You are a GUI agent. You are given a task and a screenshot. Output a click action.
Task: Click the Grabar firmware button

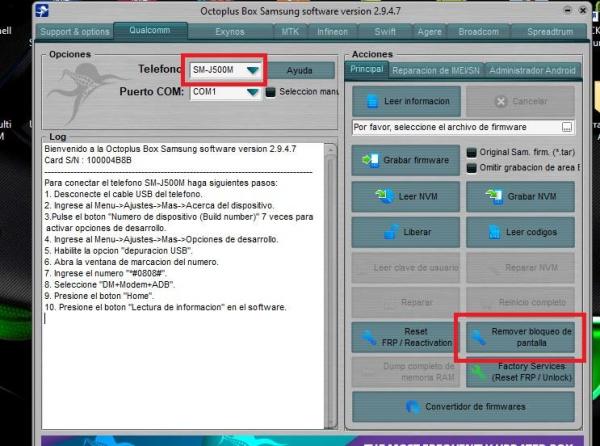pos(406,160)
